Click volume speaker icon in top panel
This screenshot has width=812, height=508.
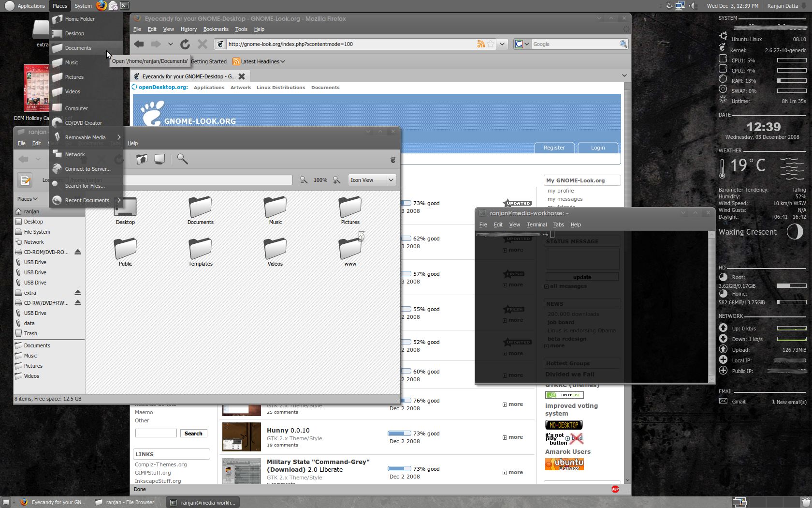click(x=693, y=6)
